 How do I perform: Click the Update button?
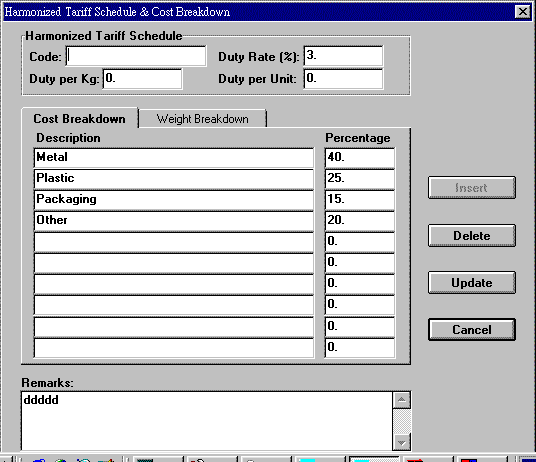click(x=472, y=283)
